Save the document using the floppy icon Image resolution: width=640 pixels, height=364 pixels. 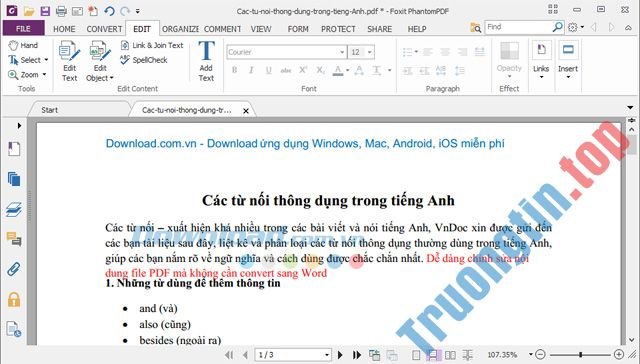(45, 11)
